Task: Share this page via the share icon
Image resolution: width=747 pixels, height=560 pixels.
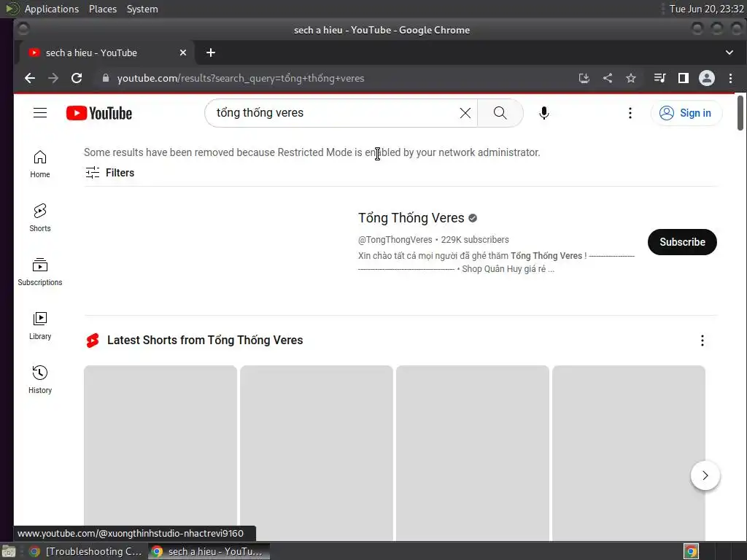Action: point(608,78)
